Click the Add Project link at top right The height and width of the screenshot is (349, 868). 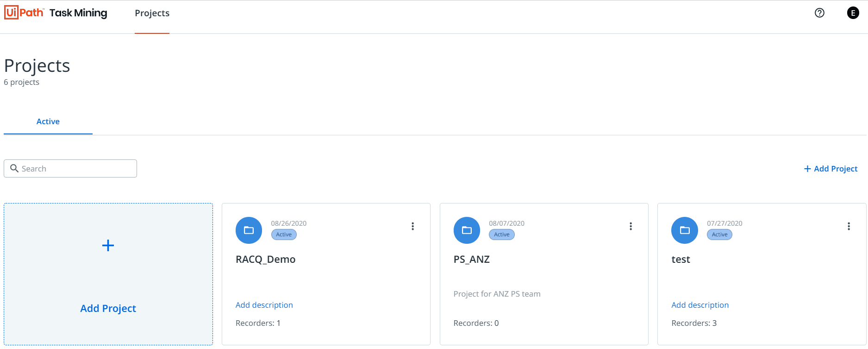[x=831, y=169]
